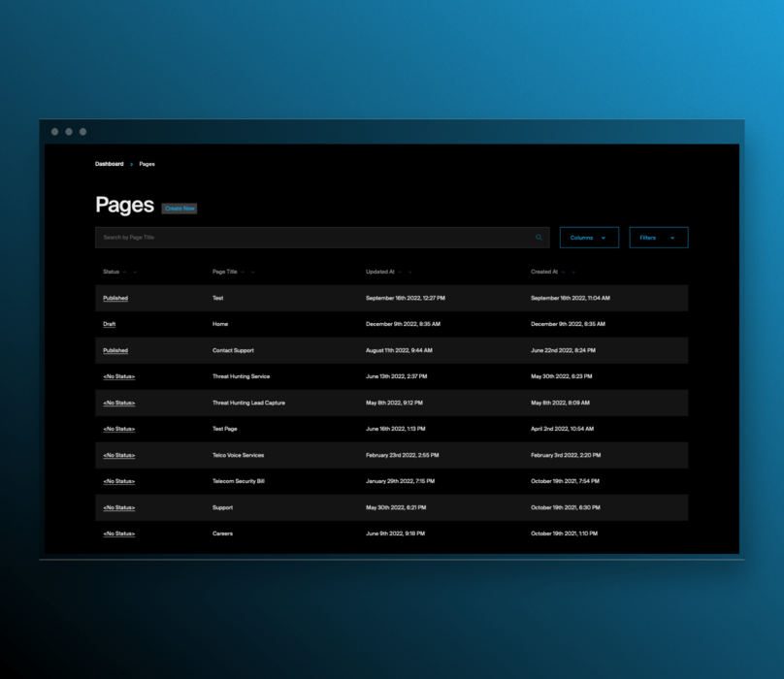
Task: Click the Updated At column header
Action: coord(380,272)
